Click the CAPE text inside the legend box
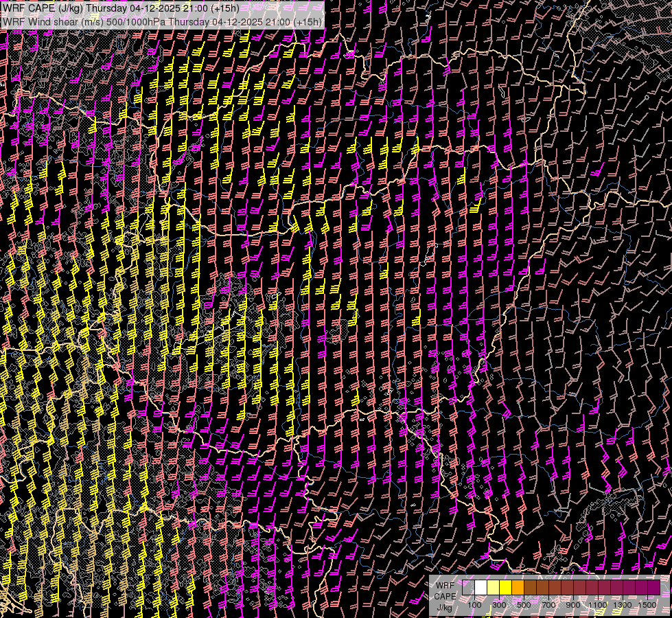672x618 pixels. [x=445, y=596]
